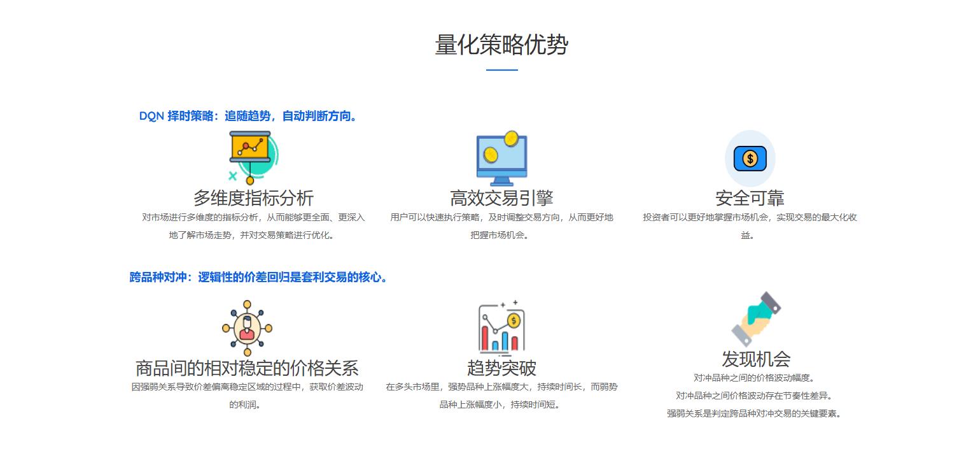Click the line 强弱关系是判定跨品种对冲交易的关键要素。
980x472 pixels.
756,413
